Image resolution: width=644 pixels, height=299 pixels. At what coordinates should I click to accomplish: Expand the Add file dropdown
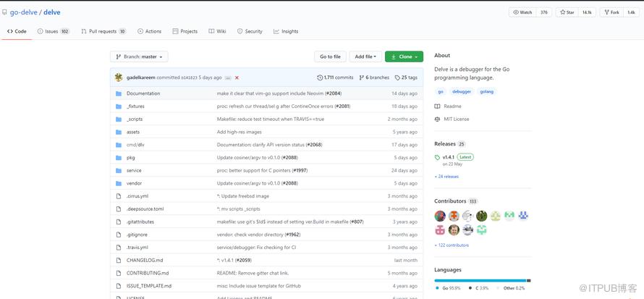tap(365, 56)
